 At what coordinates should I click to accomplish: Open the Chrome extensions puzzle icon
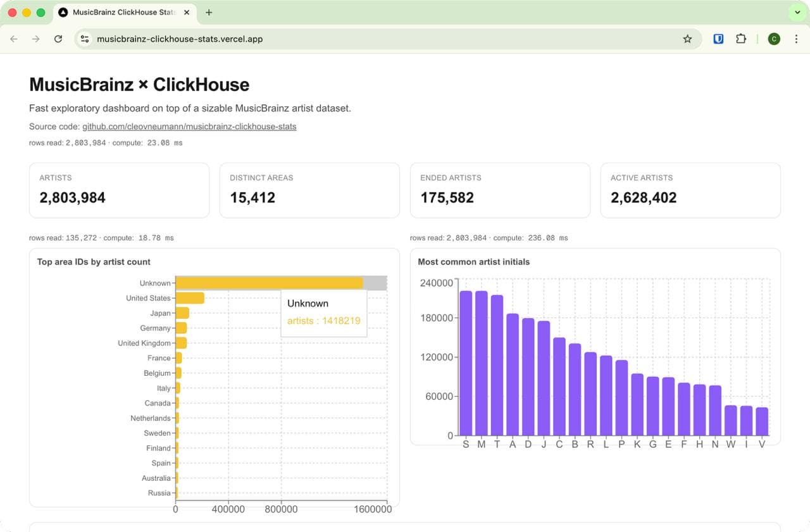741,39
